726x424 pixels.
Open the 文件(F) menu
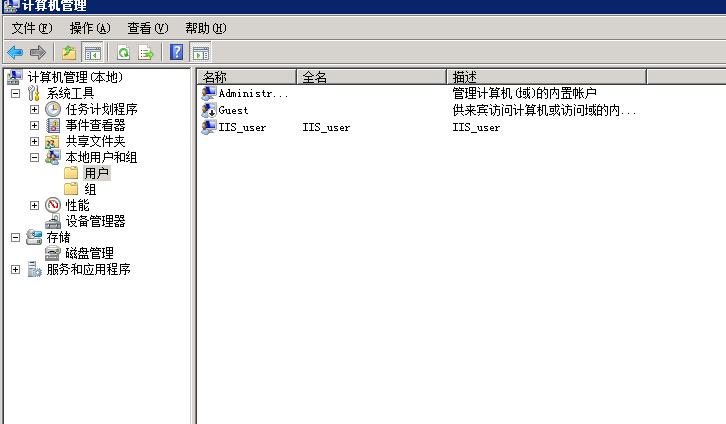point(31,28)
